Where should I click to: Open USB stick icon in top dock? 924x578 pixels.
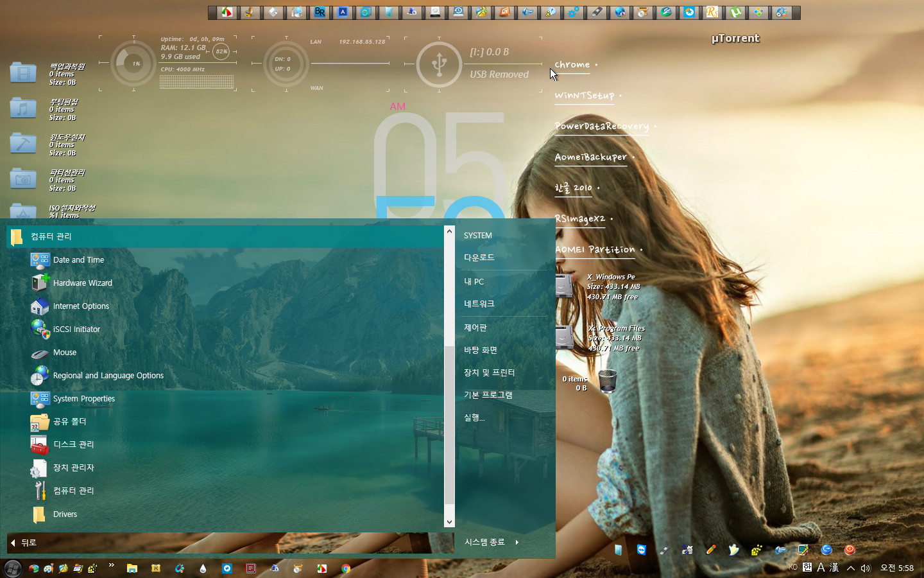pyautogui.click(x=597, y=12)
